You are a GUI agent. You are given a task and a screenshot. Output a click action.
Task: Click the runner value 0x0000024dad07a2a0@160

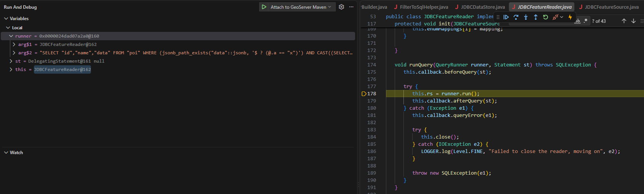pyautogui.click(x=69, y=36)
